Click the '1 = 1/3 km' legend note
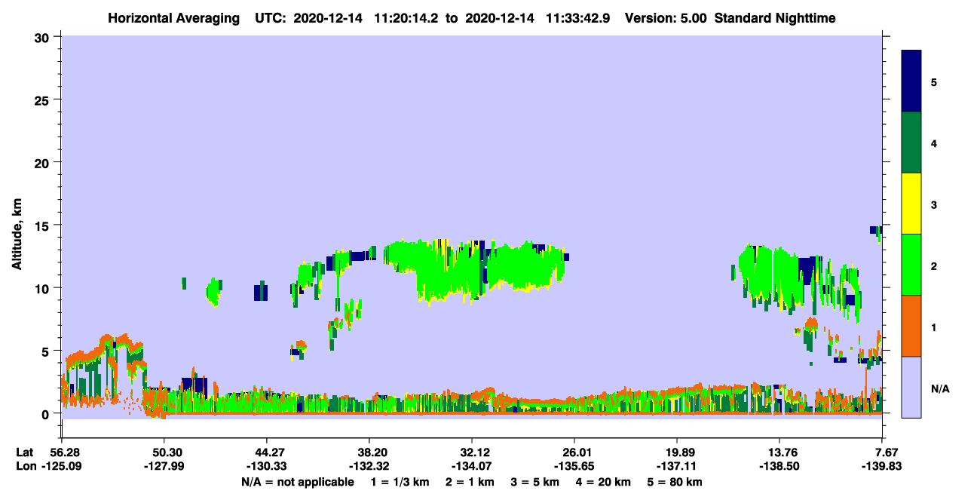Screen dimensions: 980x503 click(x=400, y=482)
